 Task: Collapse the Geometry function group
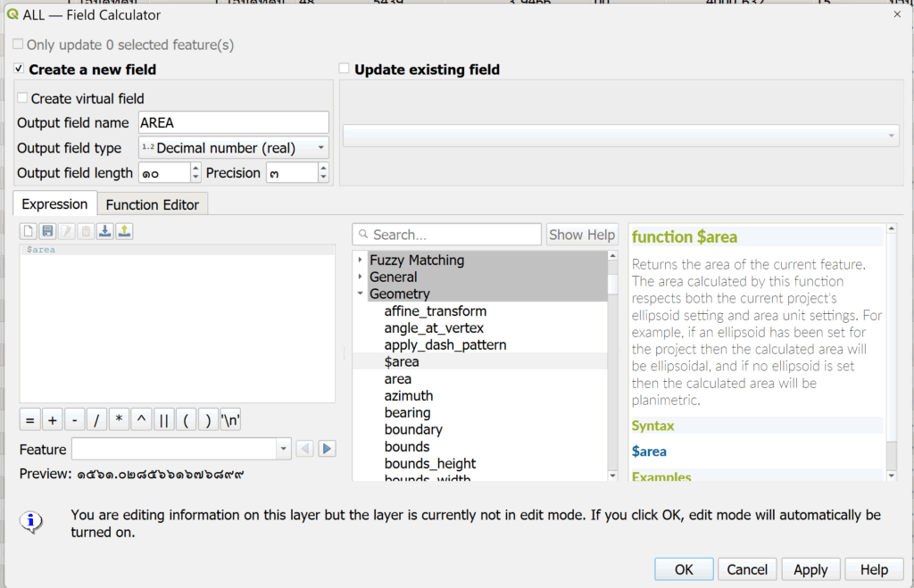click(x=360, y=294)
